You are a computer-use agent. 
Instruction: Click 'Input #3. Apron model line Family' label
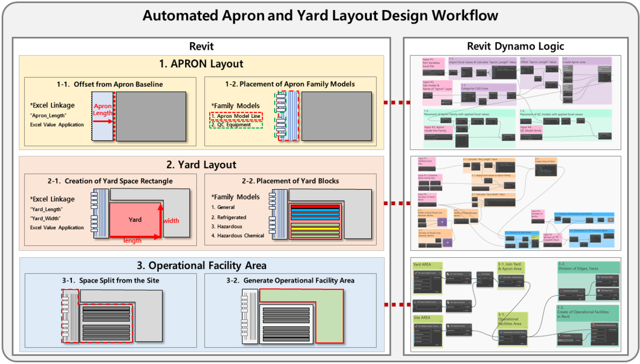(435, 129)
